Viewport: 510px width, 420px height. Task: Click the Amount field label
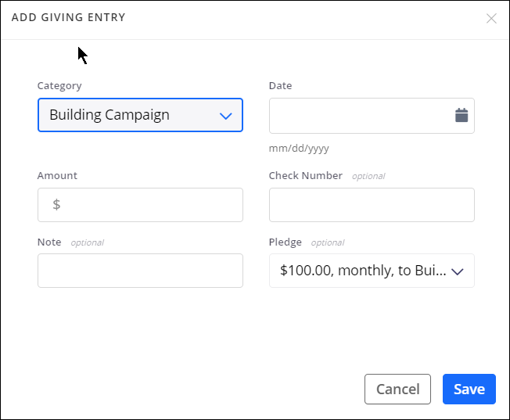[57, 176]
